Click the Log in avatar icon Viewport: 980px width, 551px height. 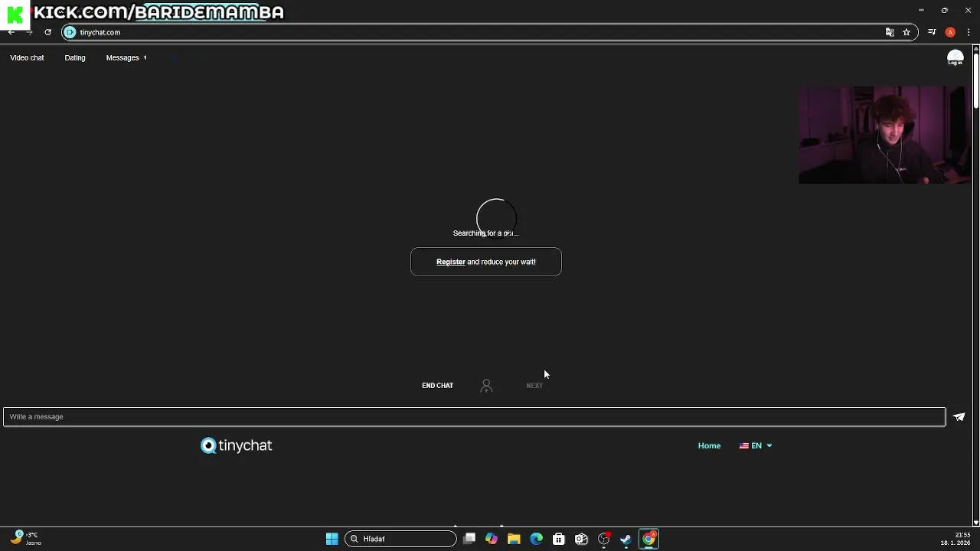[955, 58]
